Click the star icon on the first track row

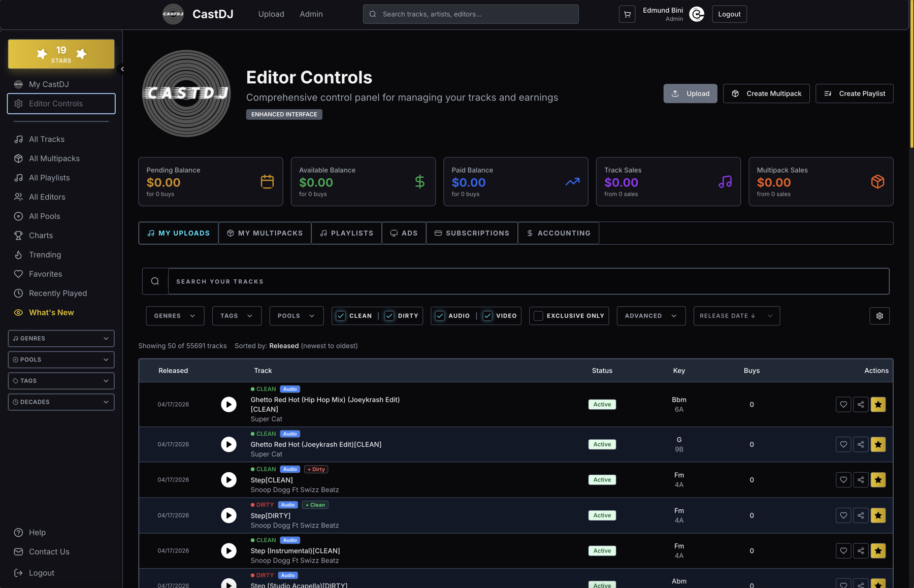point(878,404)
